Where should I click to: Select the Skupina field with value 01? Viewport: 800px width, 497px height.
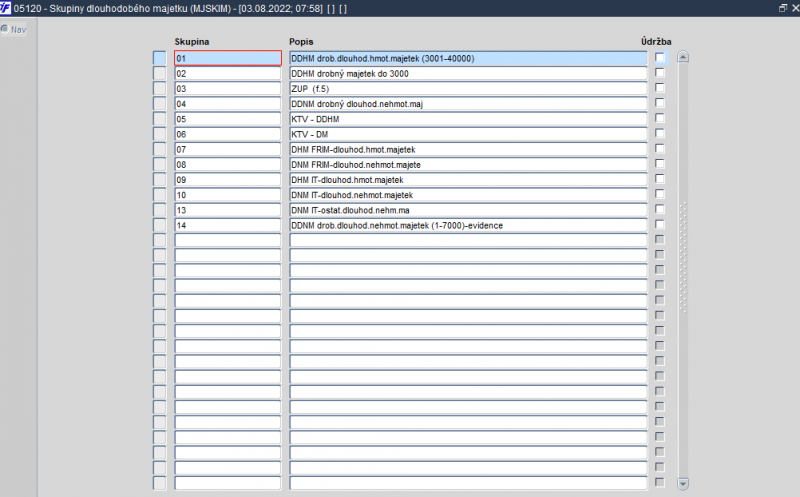tap(228, 58)
